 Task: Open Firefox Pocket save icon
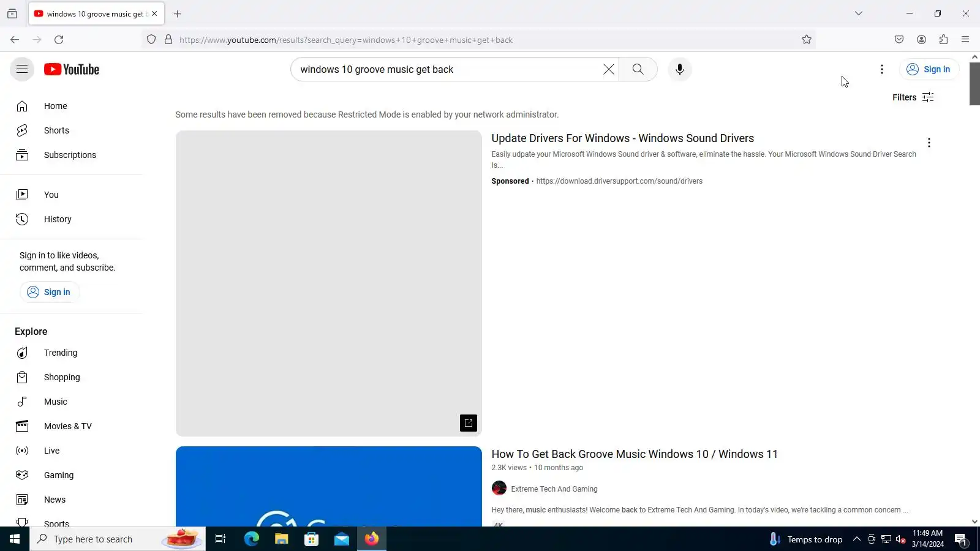[899, 40]
